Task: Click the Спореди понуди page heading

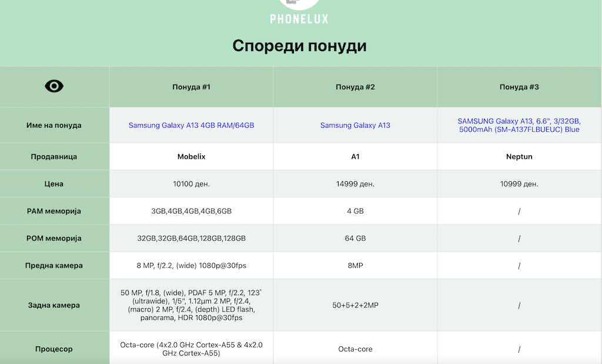Action: click(299, 46)
